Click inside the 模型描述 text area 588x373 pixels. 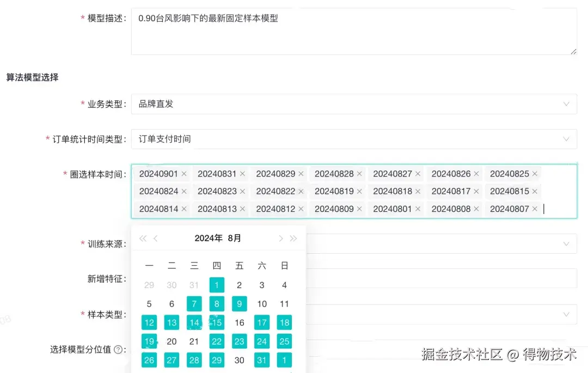354,32
